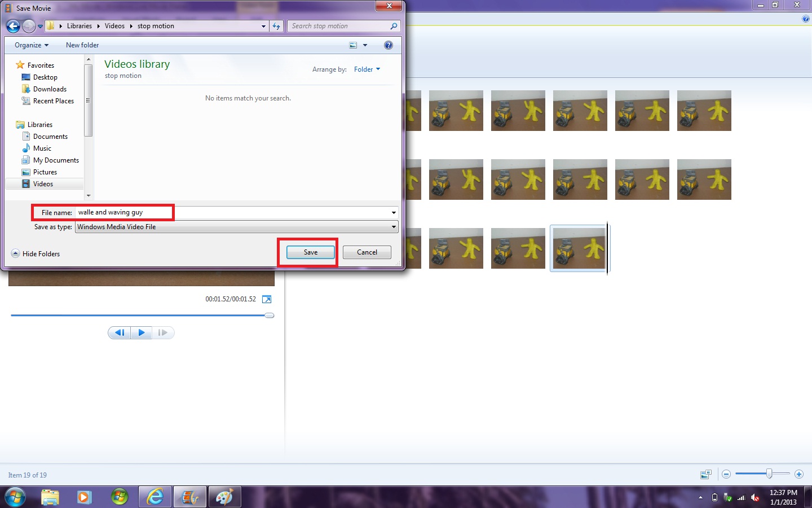
Task: Click the green globe taskbar icon
Action: tap(120, 497)
